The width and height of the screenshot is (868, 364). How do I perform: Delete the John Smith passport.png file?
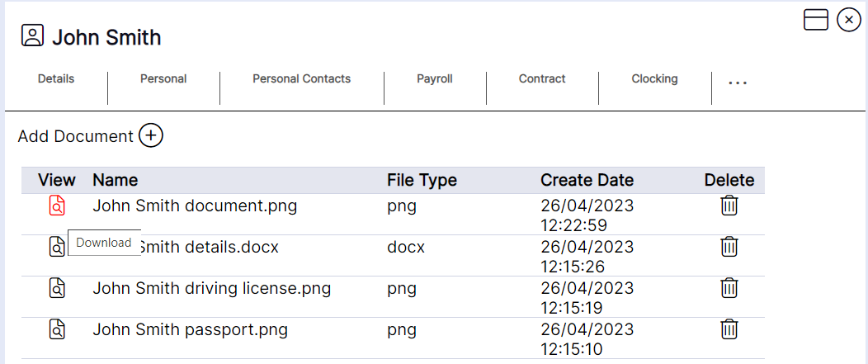pyautogui.click(x=729, y=329)
